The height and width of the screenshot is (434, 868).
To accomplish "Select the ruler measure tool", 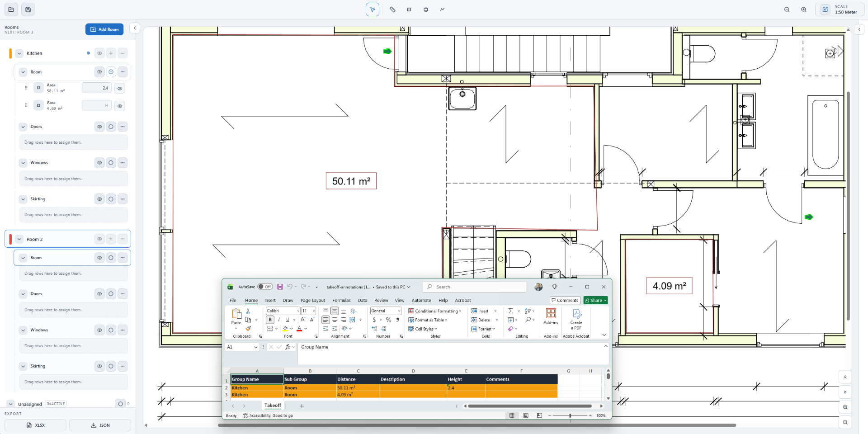I will coord(392,9).
